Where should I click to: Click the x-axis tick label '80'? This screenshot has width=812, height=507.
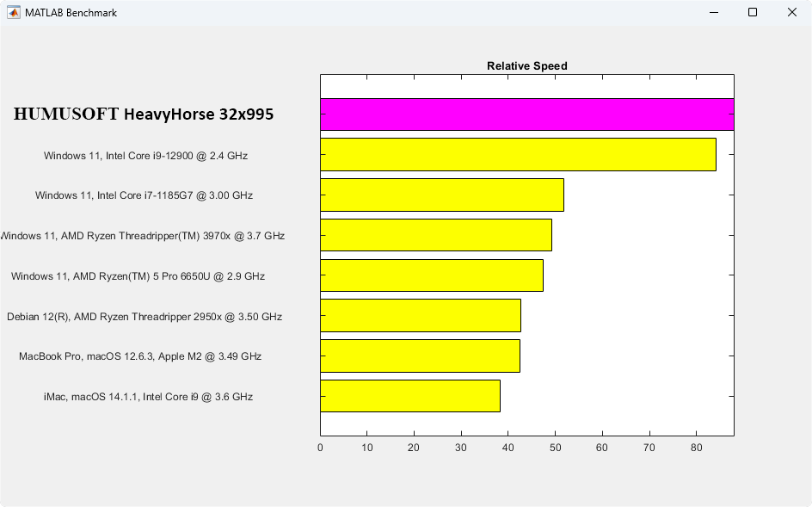[696, 448]
